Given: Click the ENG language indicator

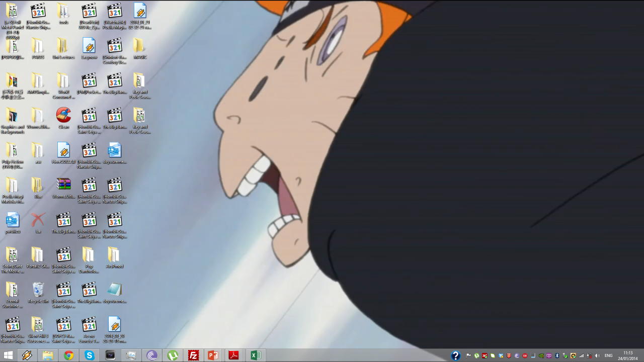Looking at the screenshot, I should [x=609, y=355].
